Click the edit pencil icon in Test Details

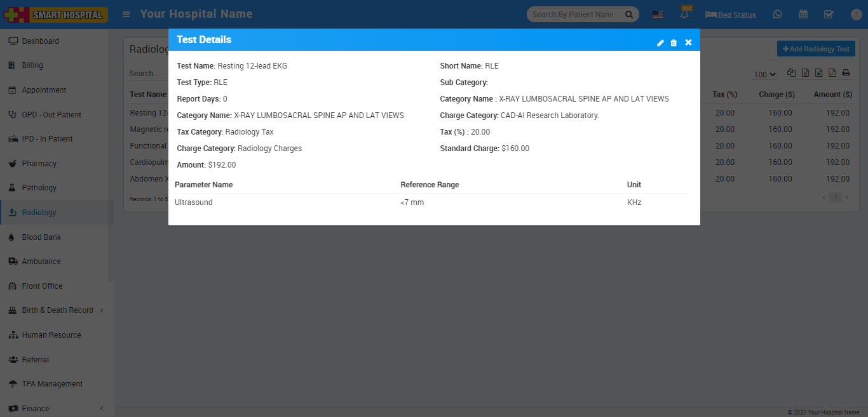pyautogui.click(x=660, y=43)
